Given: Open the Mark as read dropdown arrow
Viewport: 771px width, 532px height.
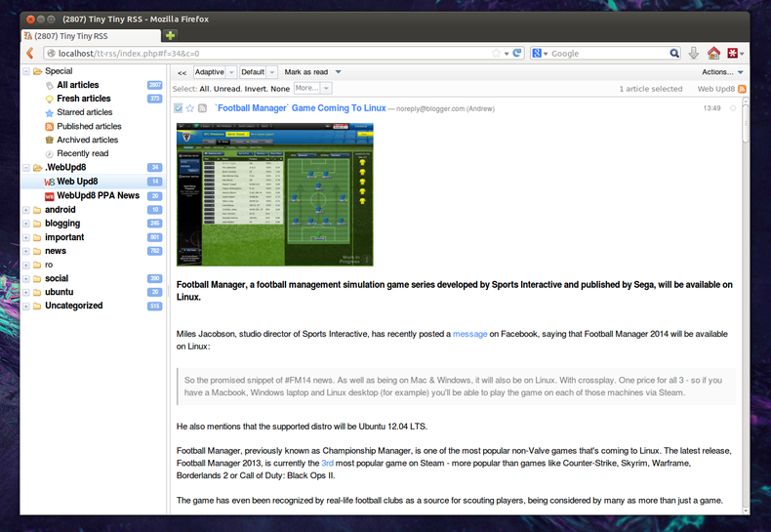Looking at the screenshot, I should (339, 72).
